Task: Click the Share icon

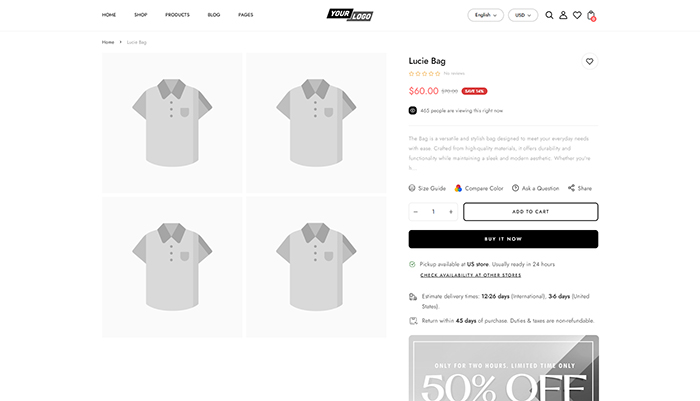Action: click(572, 188)
